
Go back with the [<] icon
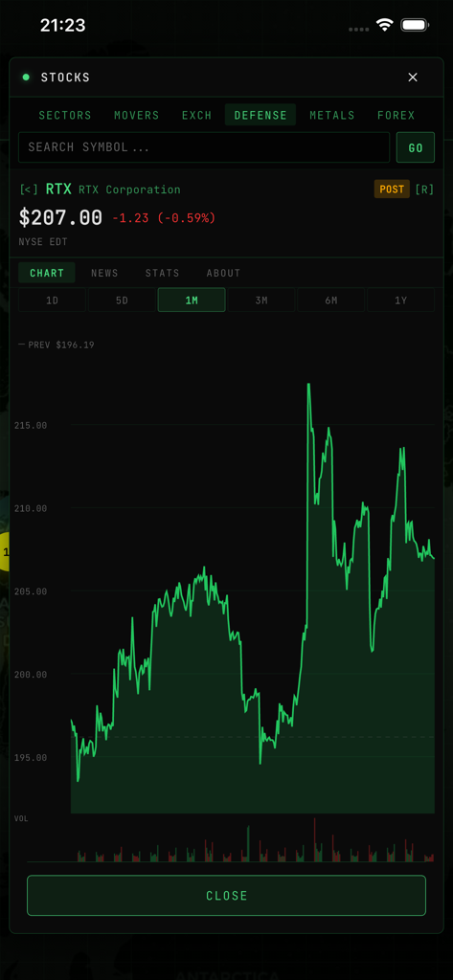point(29,189)
